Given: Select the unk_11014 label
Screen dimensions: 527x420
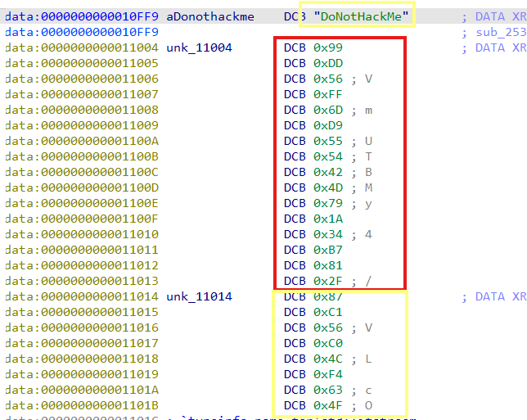Looking at the screenshot, I should click(199, 296).
